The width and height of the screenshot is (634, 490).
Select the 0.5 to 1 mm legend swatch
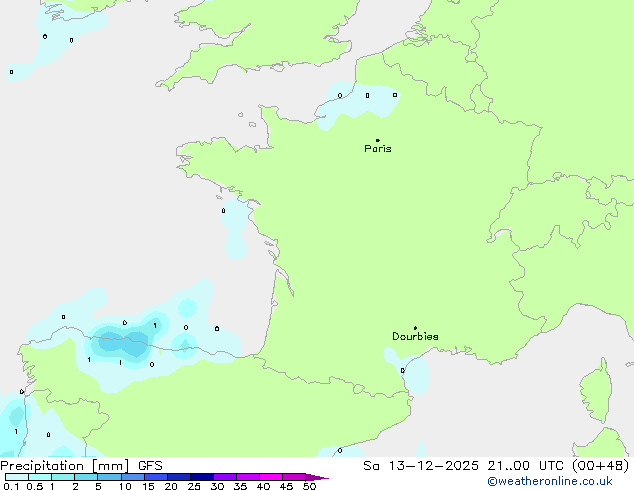40,477
